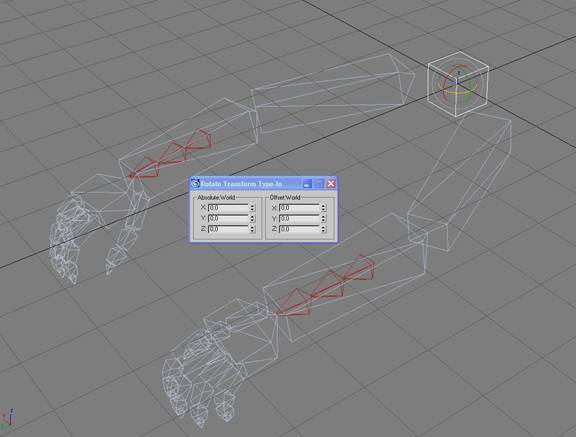Click the Offset World X spinner arrows
Viewport: 576px width, 437px height.
coord(323,208)
